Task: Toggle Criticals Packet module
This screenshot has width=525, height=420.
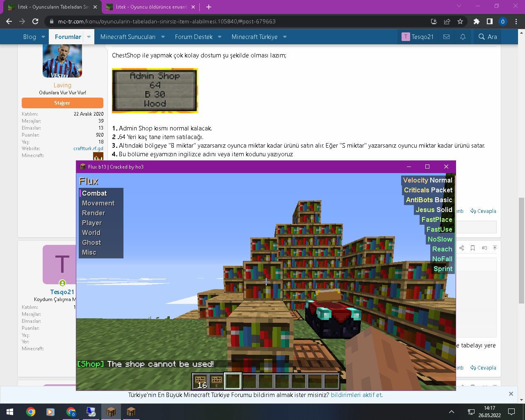Action: tap(428, 190)
